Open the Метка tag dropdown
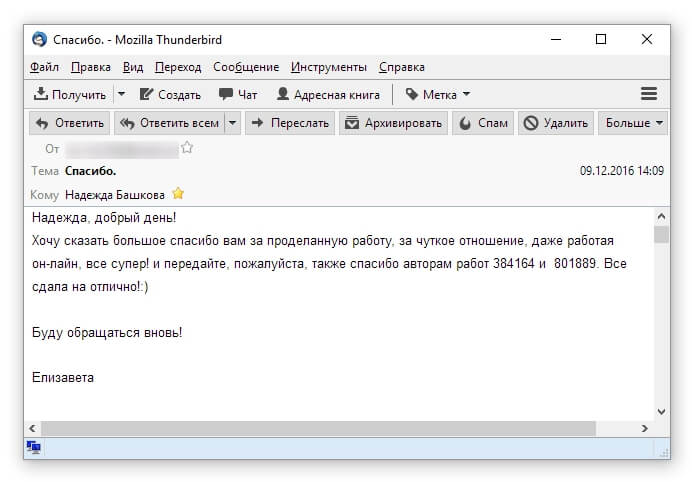The height and width of the screenshot is (482, 692). pyautogui.click(x=438, y=94)
